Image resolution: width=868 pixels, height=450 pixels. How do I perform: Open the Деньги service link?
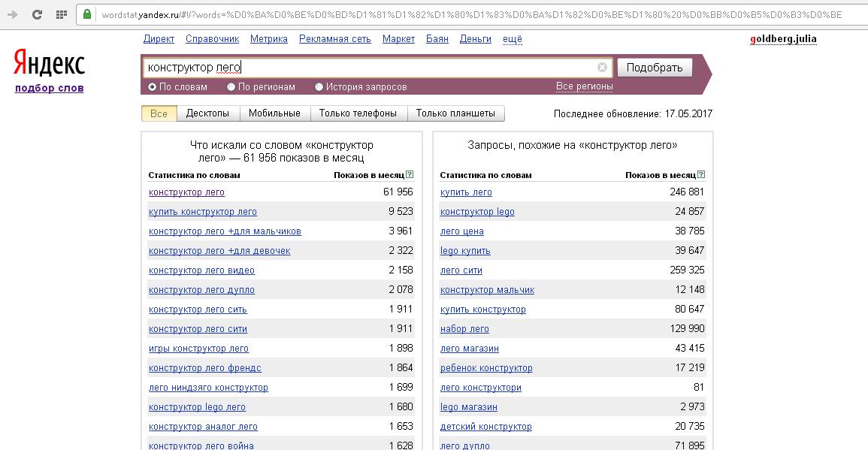[x=476, y=39]
